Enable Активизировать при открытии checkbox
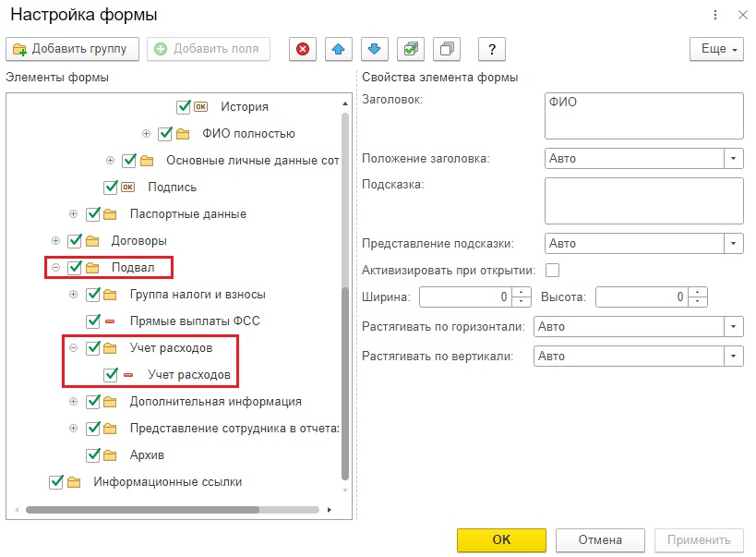The width and height of the screenshot is (756, 557). 552,271
